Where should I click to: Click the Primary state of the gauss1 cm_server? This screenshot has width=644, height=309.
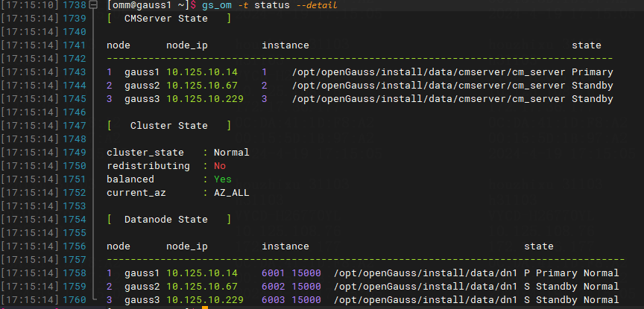click(x=593, y=72)
